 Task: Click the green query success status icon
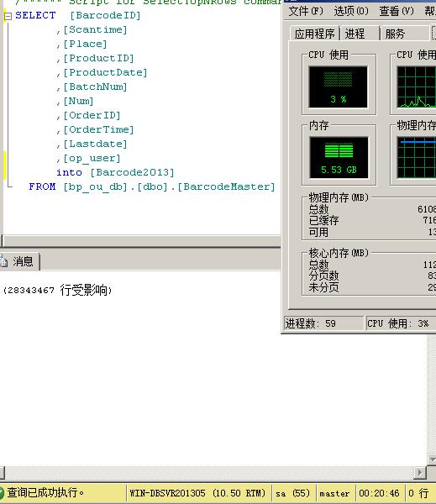pos(2,493)
